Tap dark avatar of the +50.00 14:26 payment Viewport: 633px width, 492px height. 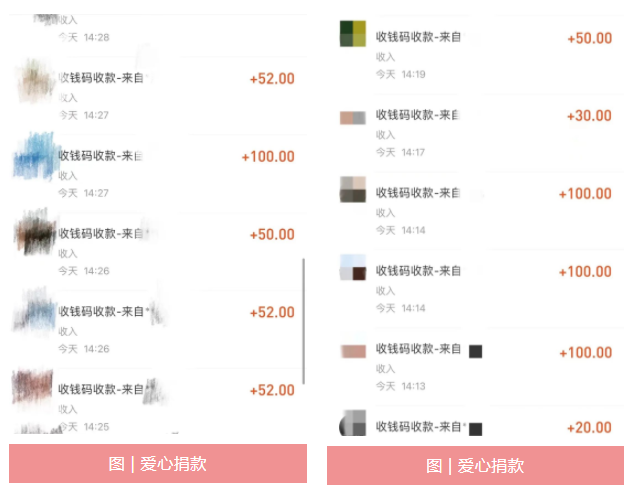(35, 235)
